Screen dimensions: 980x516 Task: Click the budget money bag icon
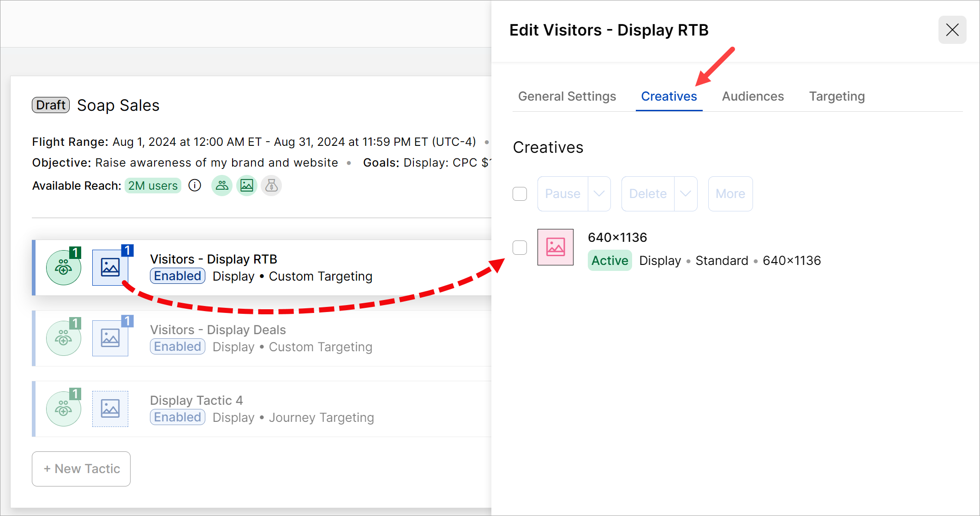coord(271,186)
